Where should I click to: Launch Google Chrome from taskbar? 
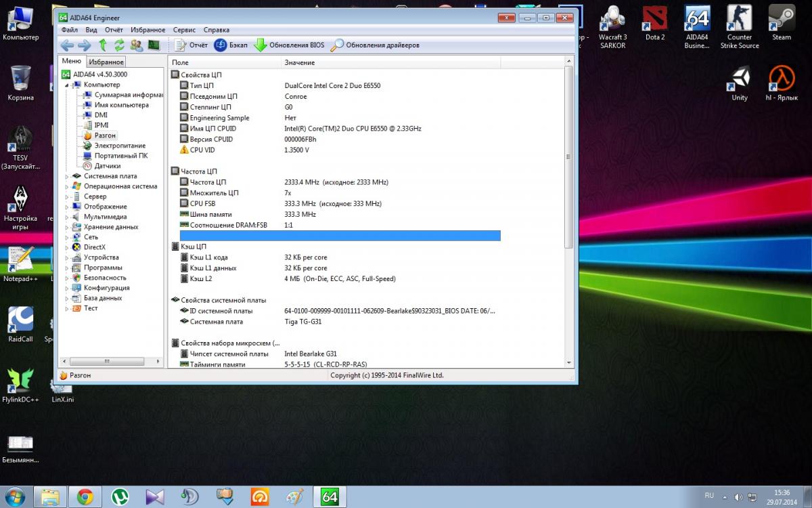[x=85, y=497]
